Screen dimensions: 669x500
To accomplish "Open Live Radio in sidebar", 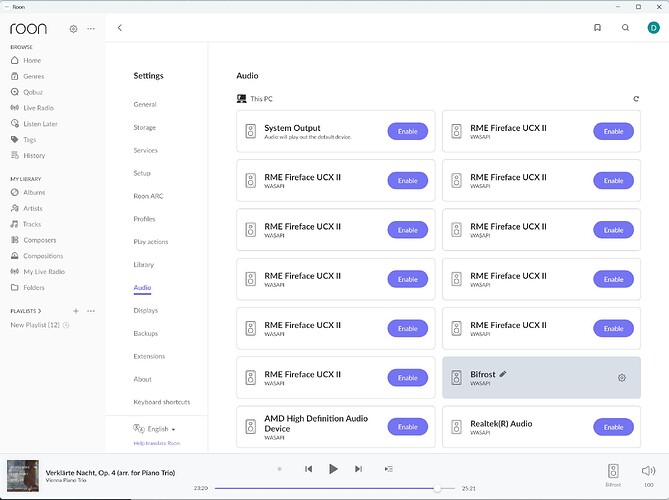I will [32, 108].
